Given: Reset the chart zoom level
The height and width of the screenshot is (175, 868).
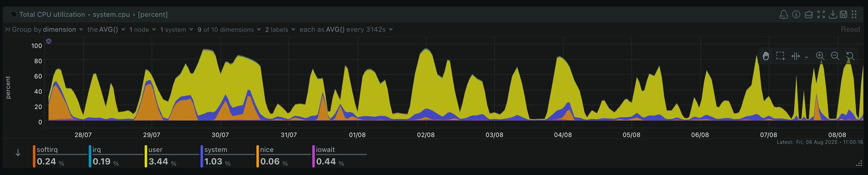Looking at the screenshot, I should (x=850, y=56).
